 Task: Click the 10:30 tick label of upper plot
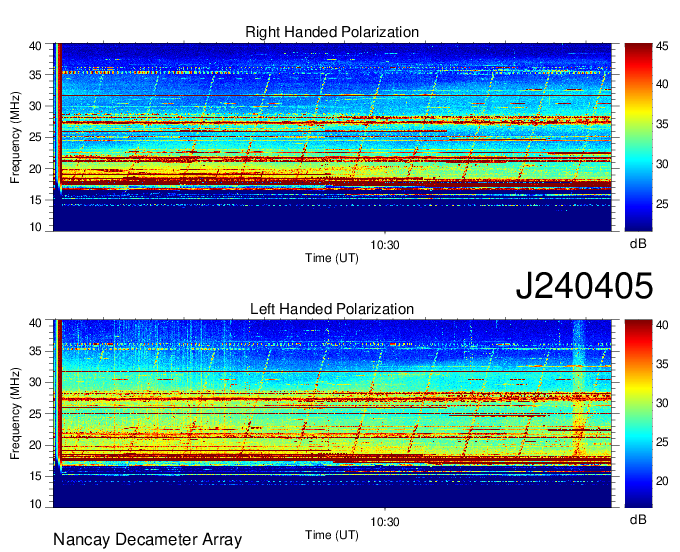(x=385, y=245)
